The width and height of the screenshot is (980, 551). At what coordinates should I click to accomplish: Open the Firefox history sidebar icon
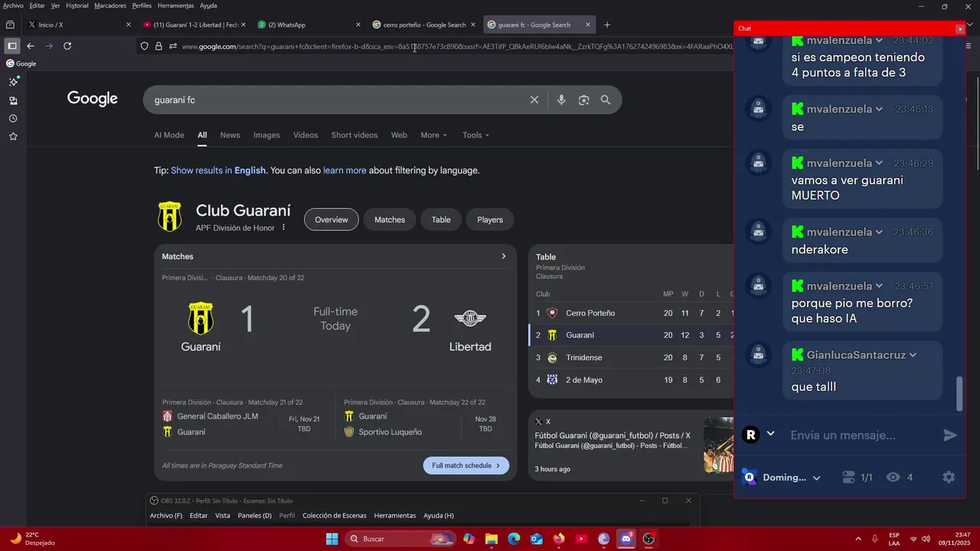point(13,119)
